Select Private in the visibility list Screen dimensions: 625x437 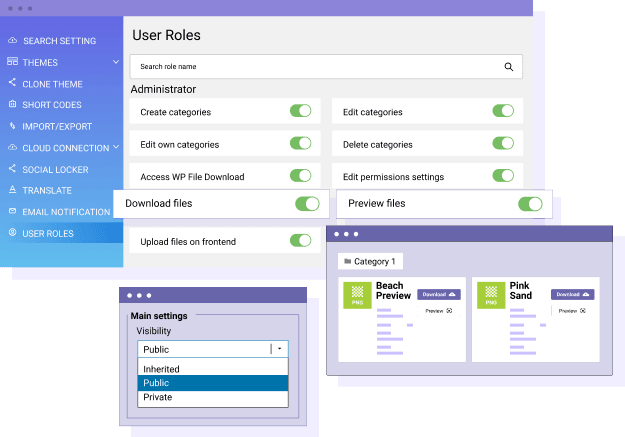pyautogui.click(x=158, y=397)
